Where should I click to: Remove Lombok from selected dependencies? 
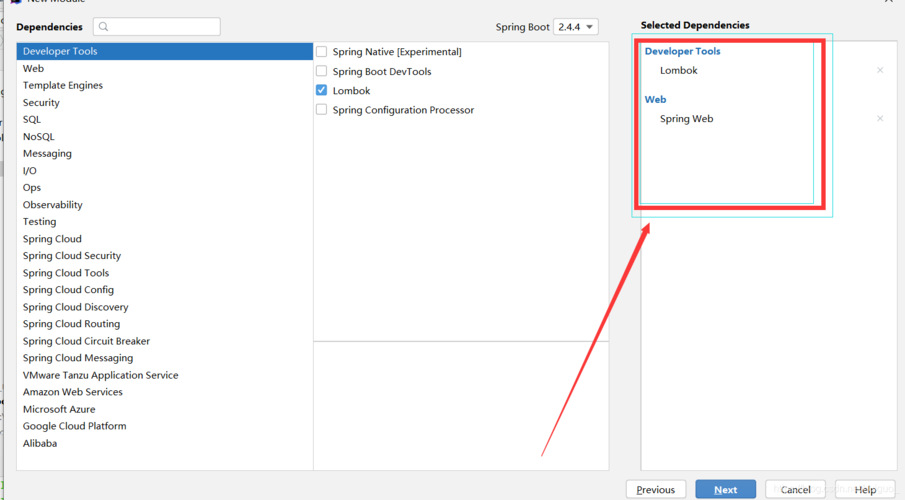(880, 70)
